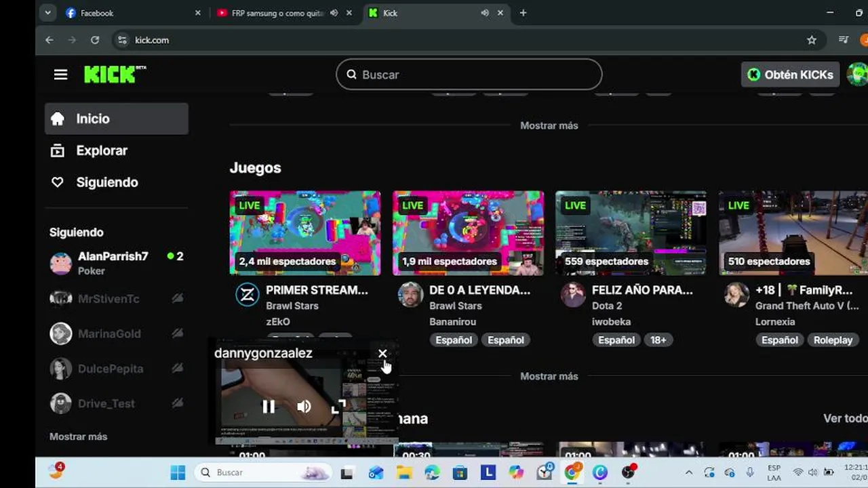Click the Dota 2 category text

607,306
